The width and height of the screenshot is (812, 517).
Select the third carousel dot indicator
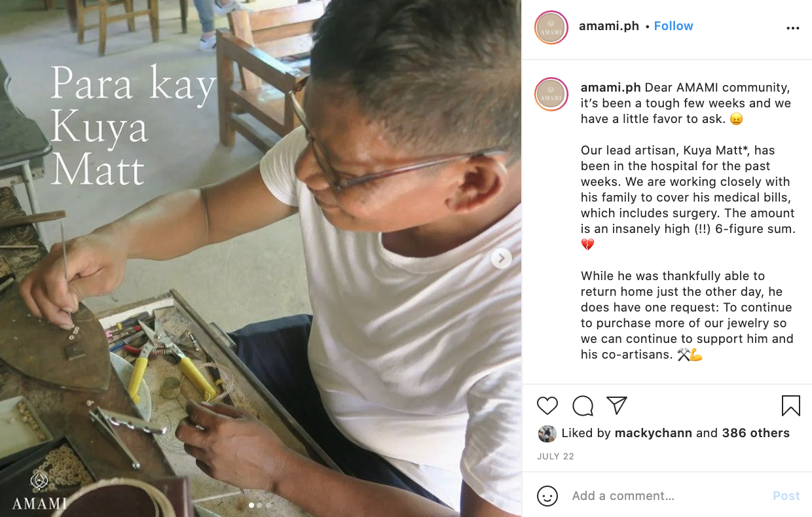268,505
